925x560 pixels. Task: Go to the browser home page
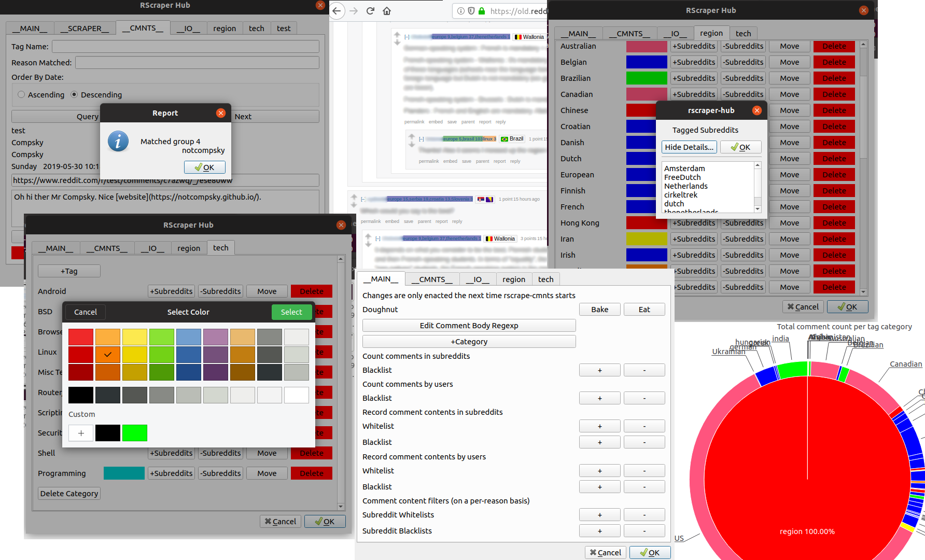tap(387, 11)
